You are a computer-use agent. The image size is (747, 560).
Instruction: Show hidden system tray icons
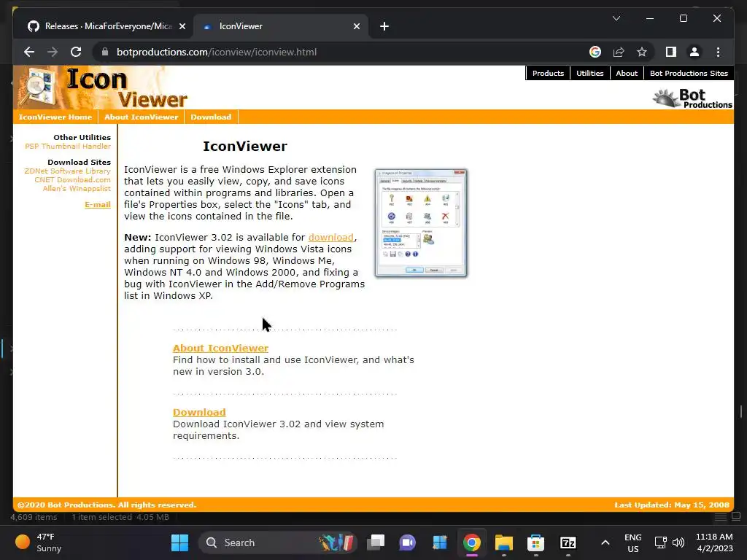click(605, 542)
